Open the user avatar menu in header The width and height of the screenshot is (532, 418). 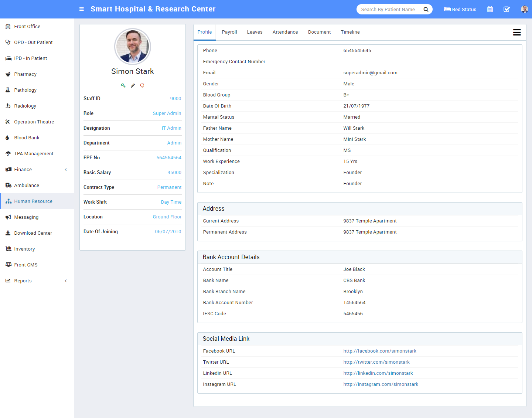524,9
